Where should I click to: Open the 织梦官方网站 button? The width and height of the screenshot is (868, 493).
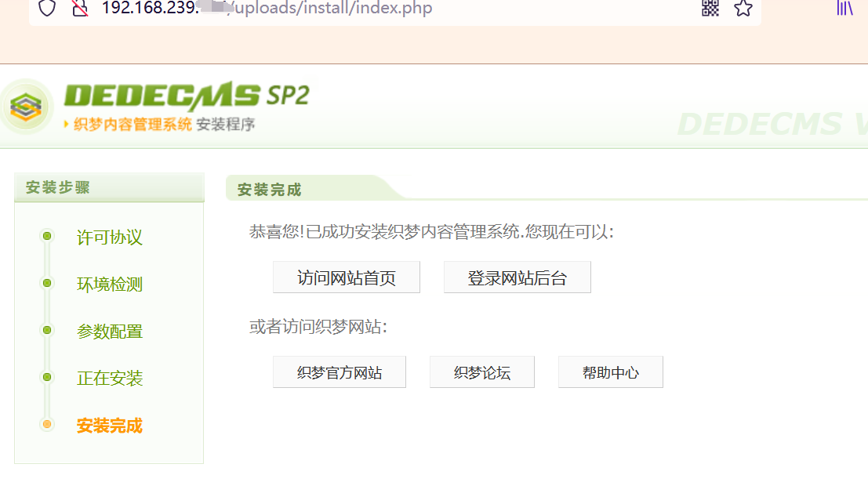click(x=340, y=372)
